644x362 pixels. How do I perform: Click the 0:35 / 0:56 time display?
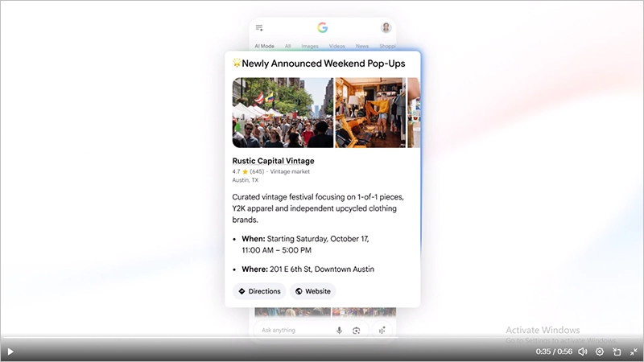pyautogui.click(x=554, y=352)
